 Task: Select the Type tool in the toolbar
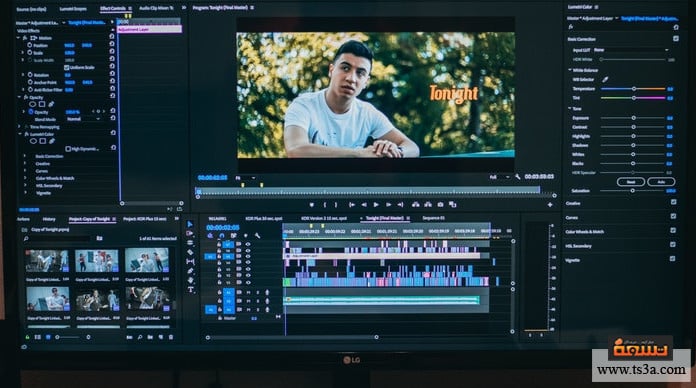[x=191, y=290]
